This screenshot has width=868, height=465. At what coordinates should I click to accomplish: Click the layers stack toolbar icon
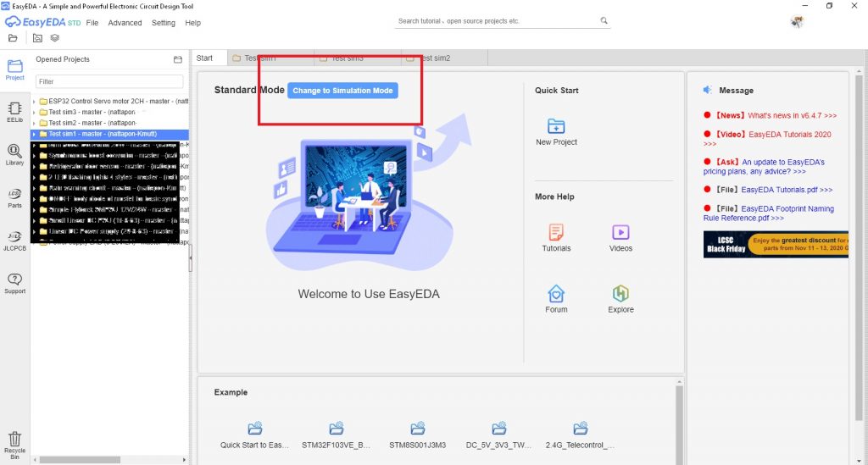click(55, 38)
